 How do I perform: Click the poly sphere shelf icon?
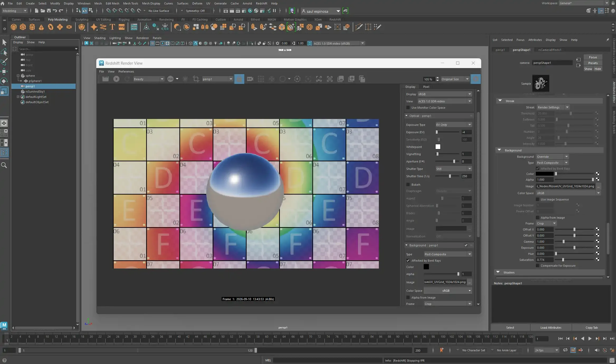click(x=13, y=27)
